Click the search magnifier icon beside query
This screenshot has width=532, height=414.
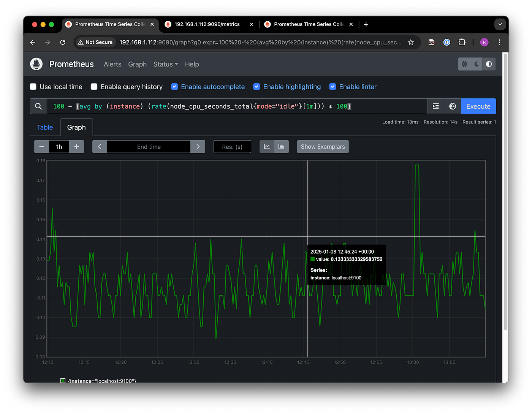(x=38, y=106)
